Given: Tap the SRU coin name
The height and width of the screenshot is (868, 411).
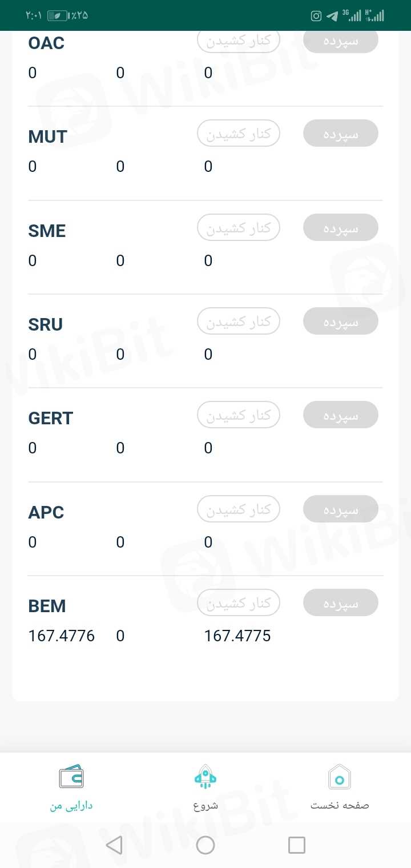Looking at the screenshot, I should tap(46, 324).
